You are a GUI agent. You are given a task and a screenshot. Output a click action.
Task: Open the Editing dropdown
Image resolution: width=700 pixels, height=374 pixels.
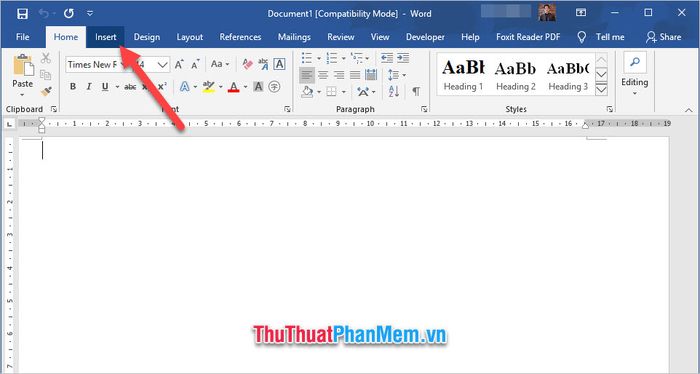point(634,75)
